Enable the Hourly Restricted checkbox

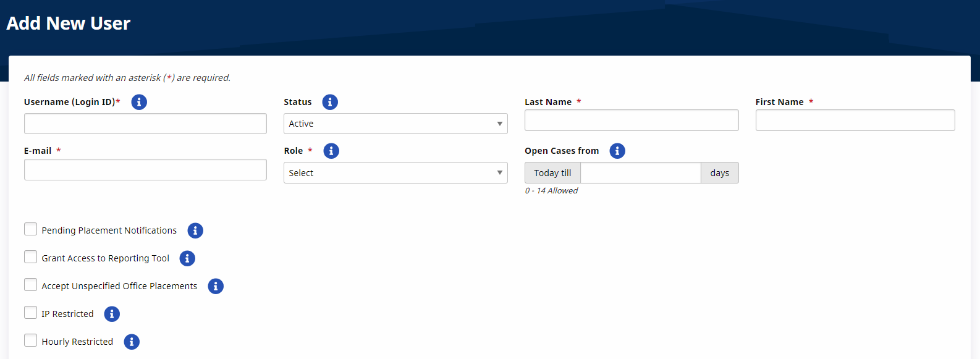30,340
